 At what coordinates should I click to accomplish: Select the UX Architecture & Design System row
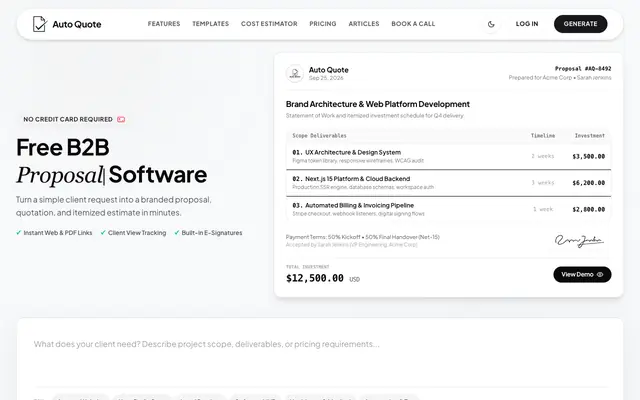[x=449, y=156]
